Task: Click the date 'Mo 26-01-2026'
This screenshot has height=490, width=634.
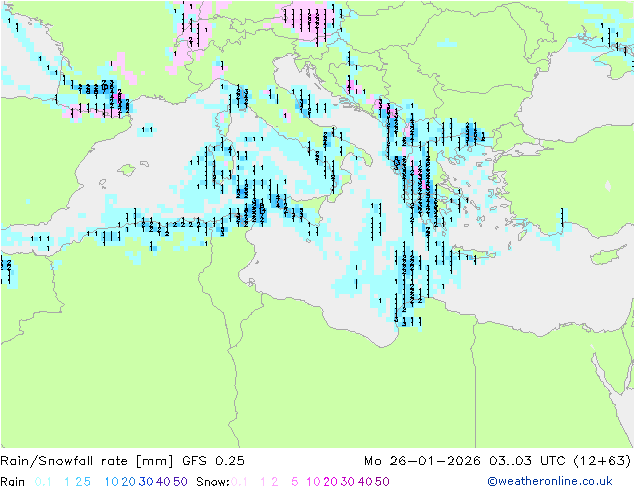Action: [422, 461]
